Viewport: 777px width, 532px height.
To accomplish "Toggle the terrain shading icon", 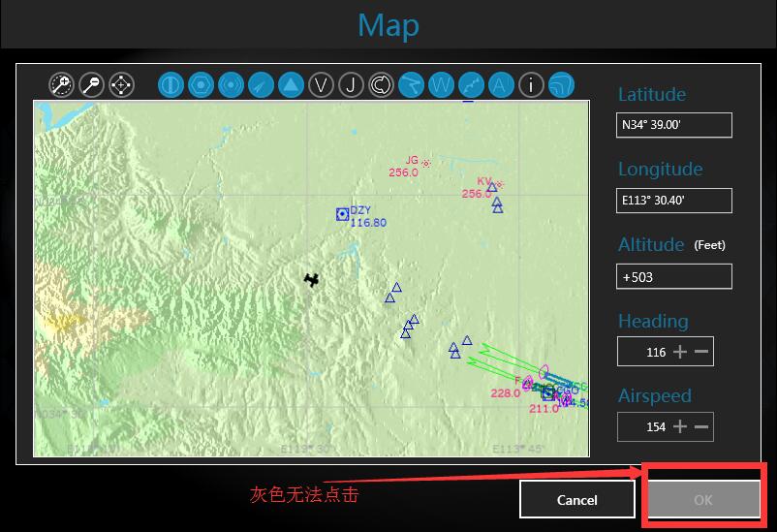I will 562,85.
